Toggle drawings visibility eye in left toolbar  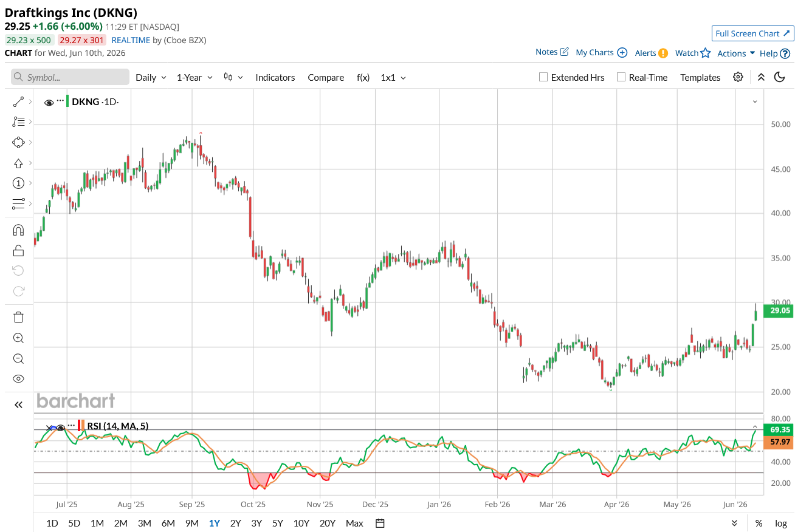coord(18,379)
